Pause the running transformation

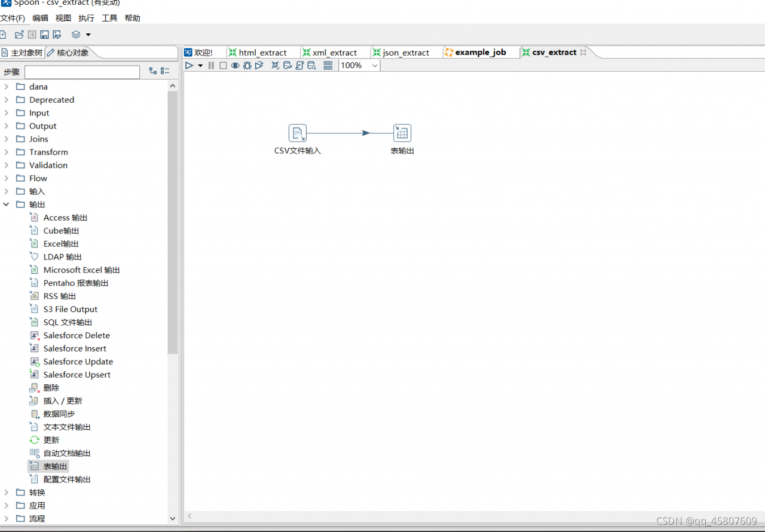point(211,65)
